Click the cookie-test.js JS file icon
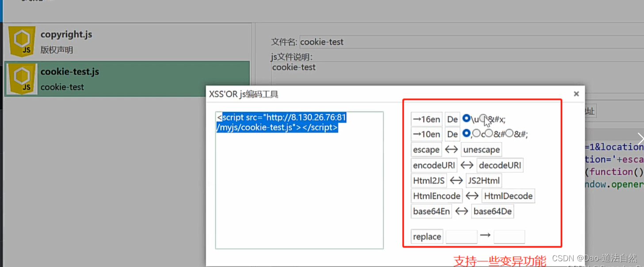This screenshot has width=644, height=267. [x=22, y=79]
